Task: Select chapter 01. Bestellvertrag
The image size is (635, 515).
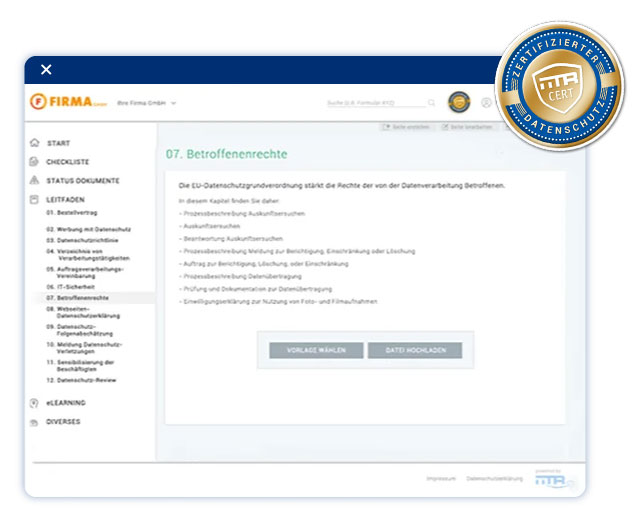Action: (x=72, y=213)
